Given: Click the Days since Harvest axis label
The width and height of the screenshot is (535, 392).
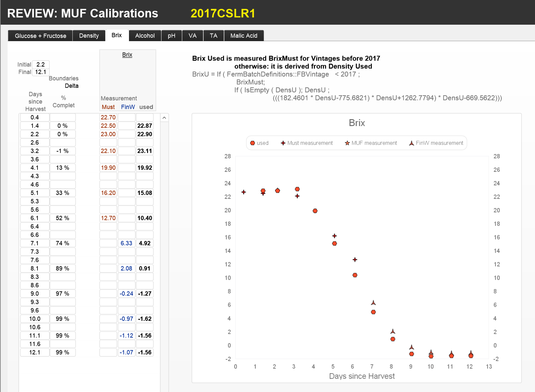Looking at the screenshot, I should [362, 376].
